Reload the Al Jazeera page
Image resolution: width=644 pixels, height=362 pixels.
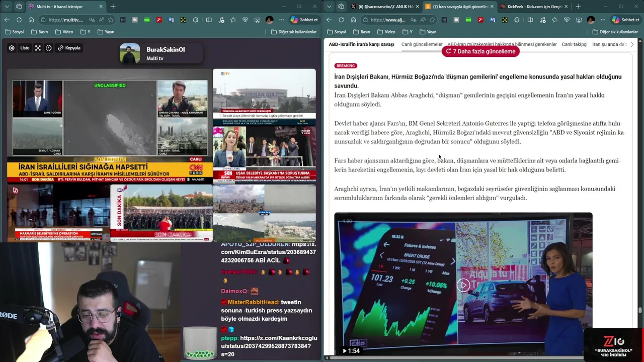341,20
